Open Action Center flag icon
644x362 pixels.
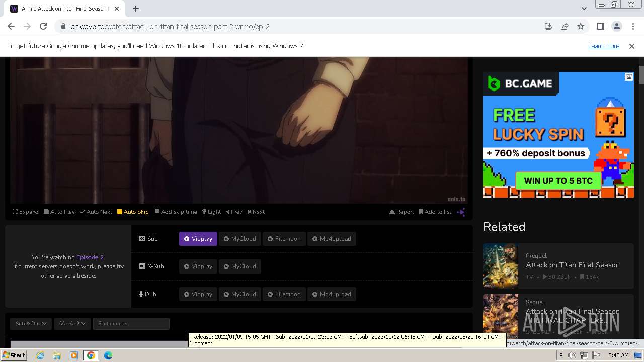click(596, 355)
